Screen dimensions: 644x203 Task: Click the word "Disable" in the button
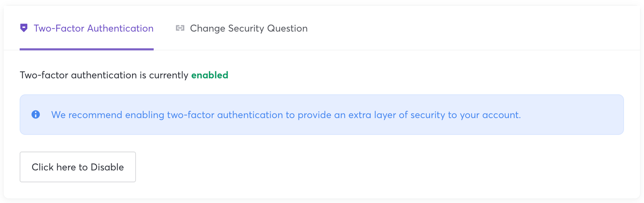pyautogui.click(x=107, y=167)
